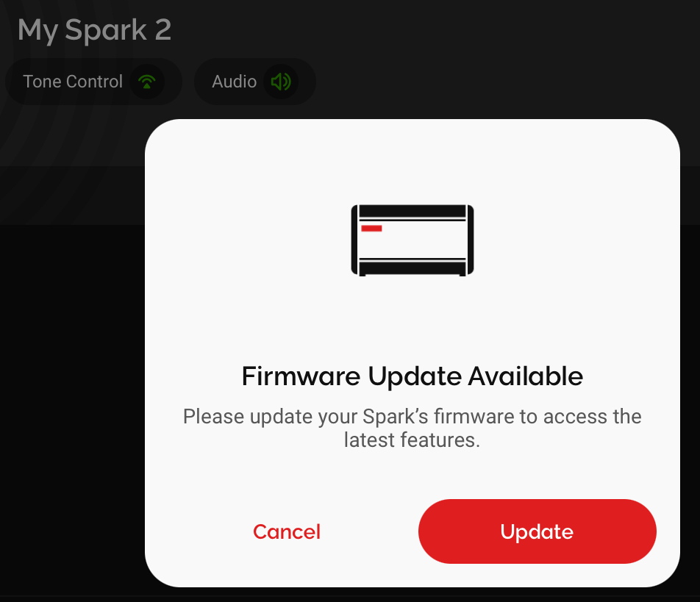Click the Spark amplifier illustration
This screenshot has width=700, height=602.
[413, 240]
